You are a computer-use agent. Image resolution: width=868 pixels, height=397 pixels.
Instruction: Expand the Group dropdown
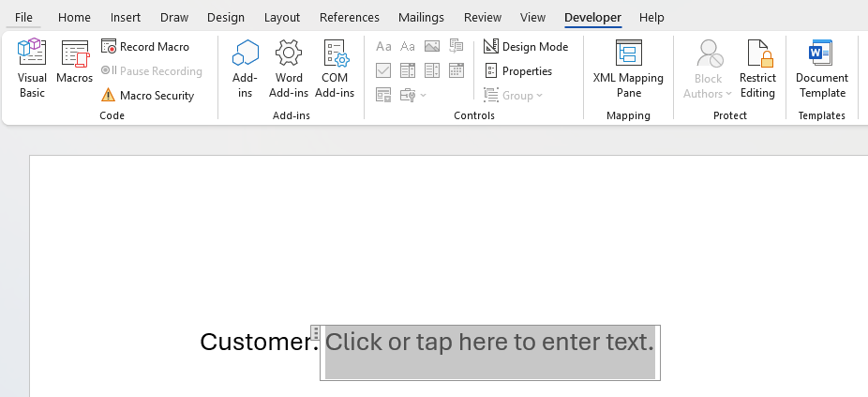pyautogui.click(x=513, y=96)
